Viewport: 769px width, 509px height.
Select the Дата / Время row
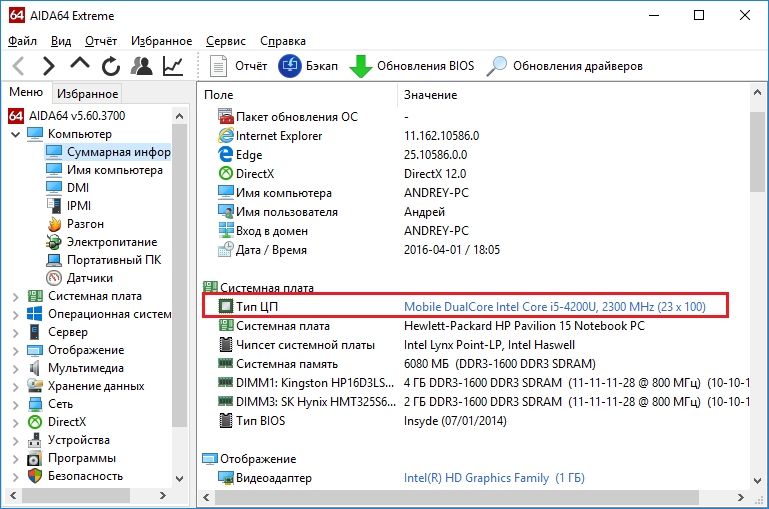[474, 250]
